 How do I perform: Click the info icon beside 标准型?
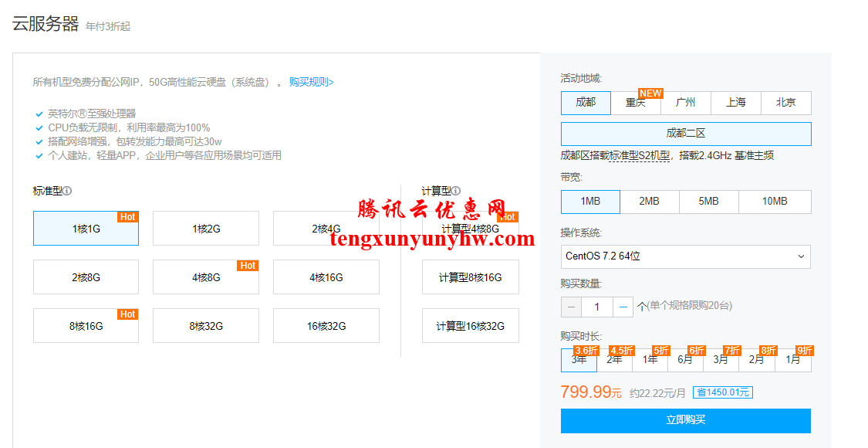coord(67,191)
